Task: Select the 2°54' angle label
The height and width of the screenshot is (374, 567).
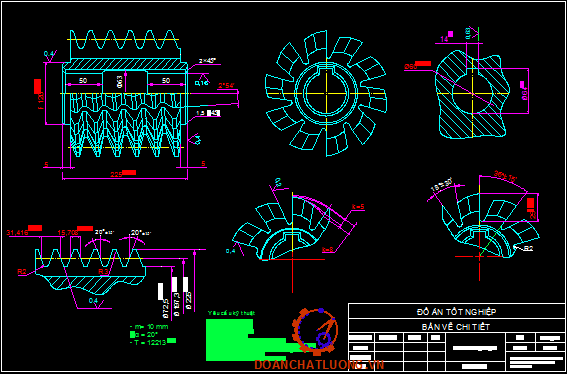Action: point(226,86)
